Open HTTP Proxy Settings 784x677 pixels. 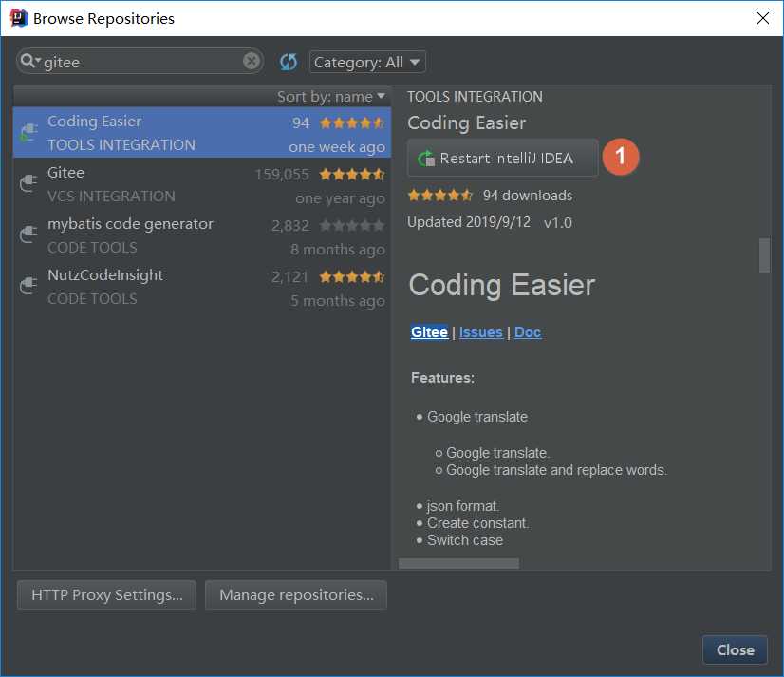click(106, 595)
